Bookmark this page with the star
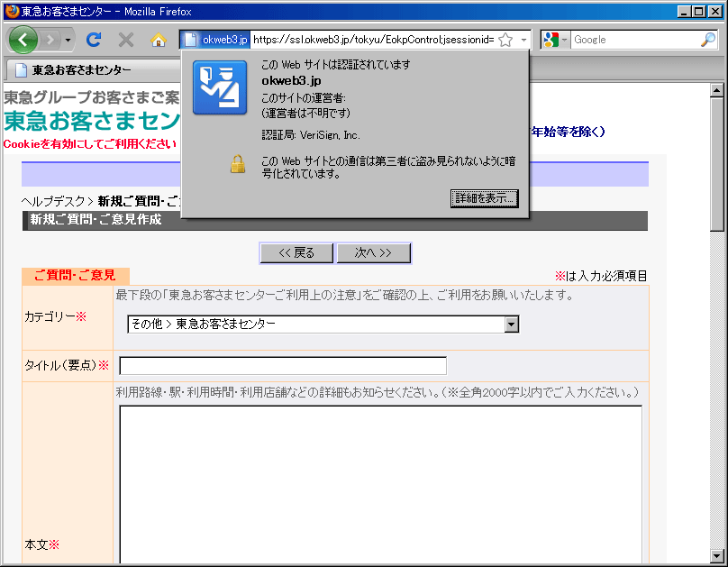 505,41
